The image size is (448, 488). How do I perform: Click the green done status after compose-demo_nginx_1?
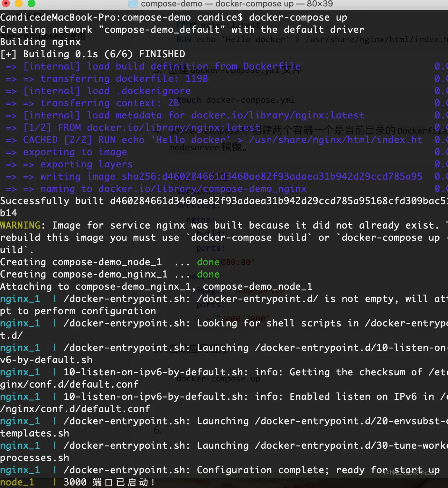[208, 274]
